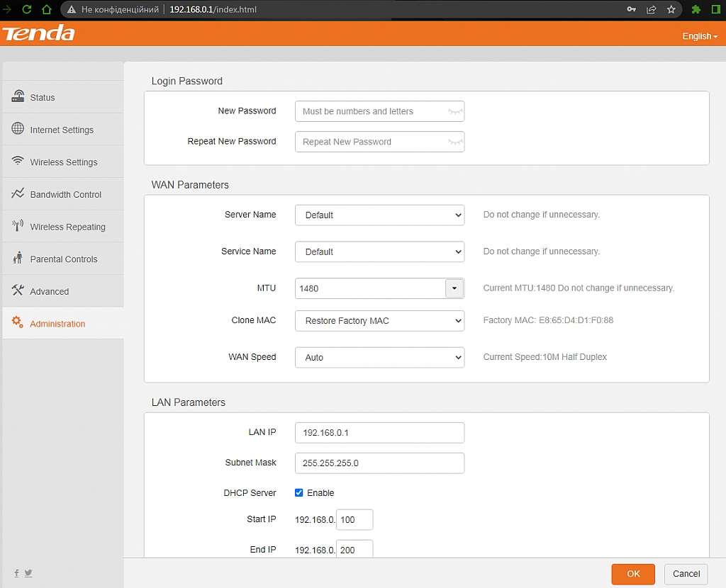Open the WAN Speed dropdown
Viewport: 726px width, 588px height.
pyautogui.click(x=380, y=357)
